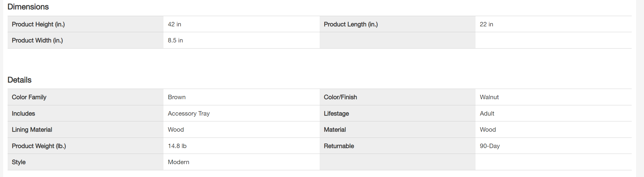This screenshot has width=644, height=177.
Task: Select the Color/Finish label
Action: [x=340, y=97]
